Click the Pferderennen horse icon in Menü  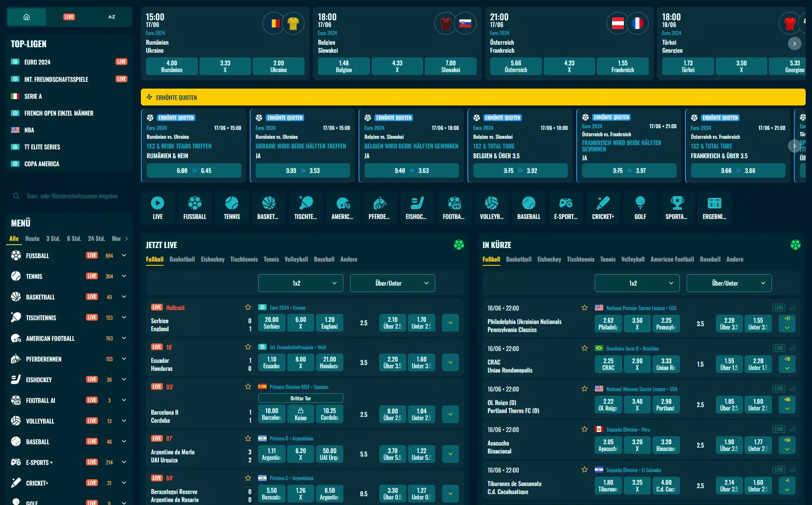point(16,359)
